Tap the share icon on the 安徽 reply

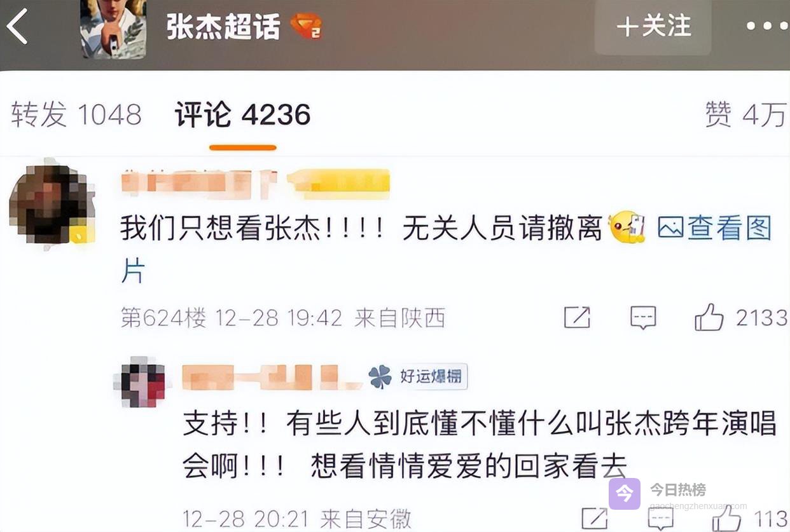coord(594,519)
